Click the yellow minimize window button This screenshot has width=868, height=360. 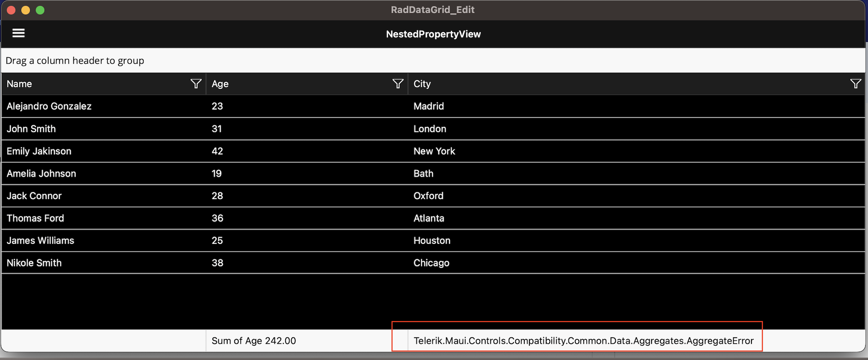[x=25, y=10]
